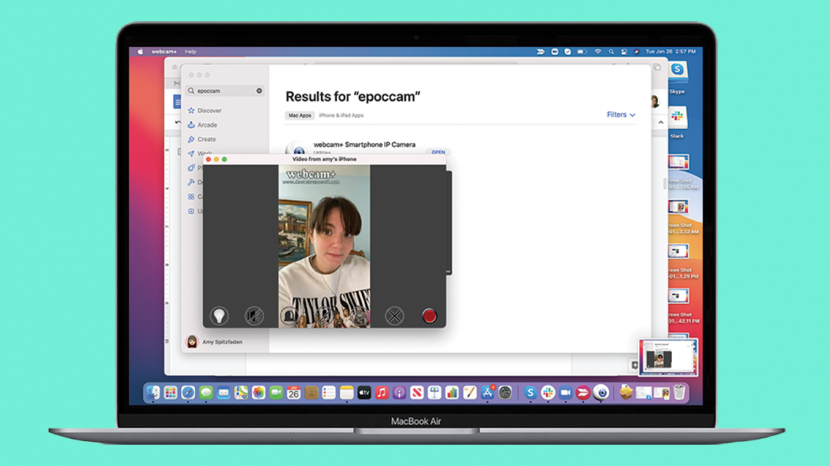
Task: Click the screenshot preview thumbnail
Action: point(668,357)
